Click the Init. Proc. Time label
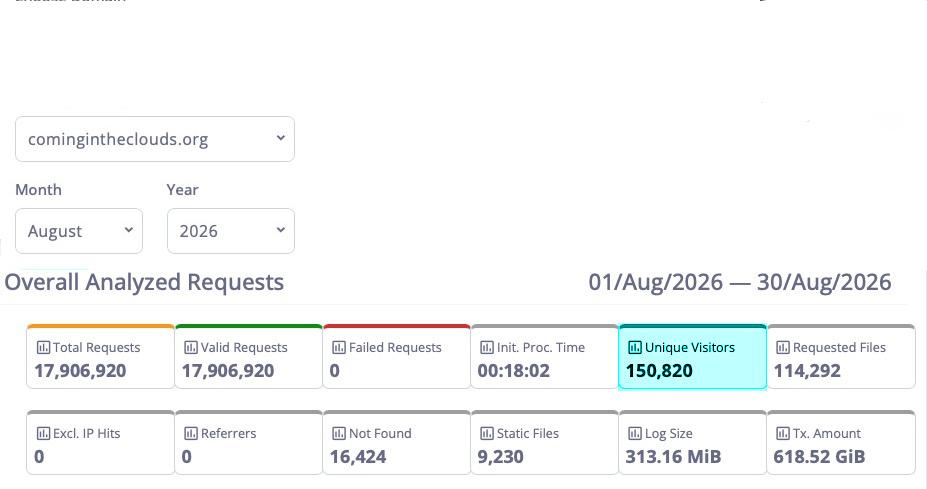 click(541, 348)
